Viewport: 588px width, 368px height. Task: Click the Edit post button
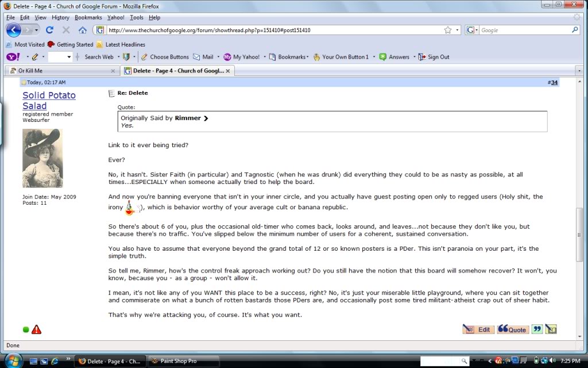[478, 329]
